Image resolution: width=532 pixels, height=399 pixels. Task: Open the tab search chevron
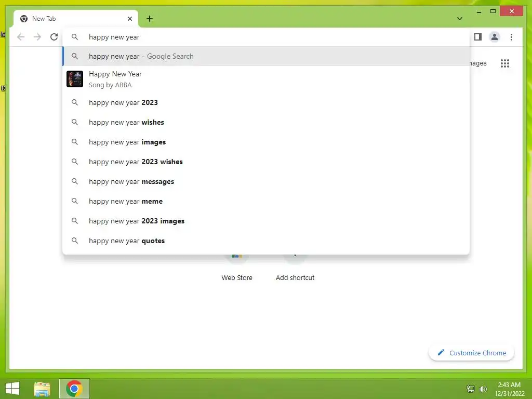pos(459,19)
